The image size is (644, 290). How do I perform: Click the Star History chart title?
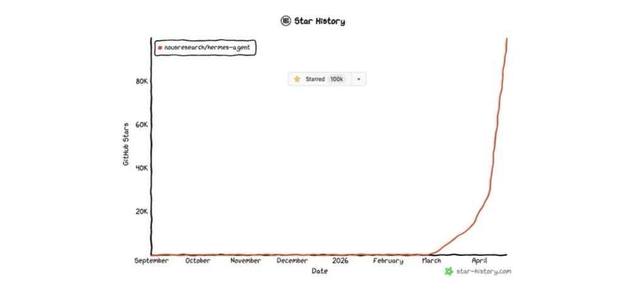click(320, 21)
